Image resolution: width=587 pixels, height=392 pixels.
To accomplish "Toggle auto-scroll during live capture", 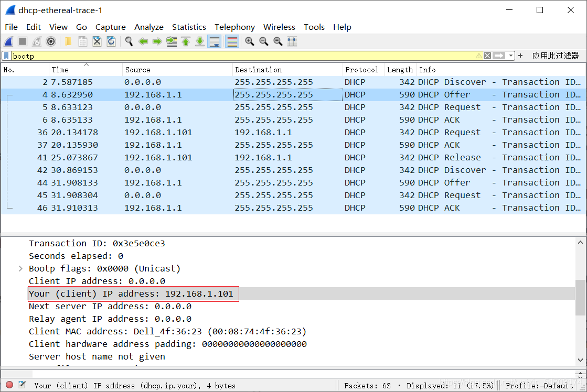I will pyautogui.click(x=215, y=41).
